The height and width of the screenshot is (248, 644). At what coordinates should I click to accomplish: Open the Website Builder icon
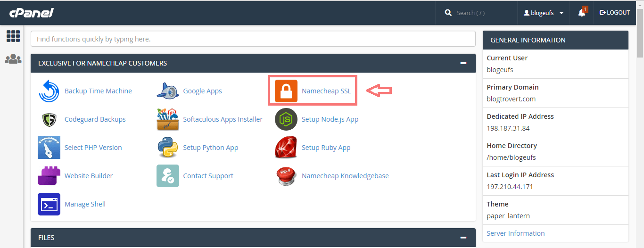[x=49, y=176]
